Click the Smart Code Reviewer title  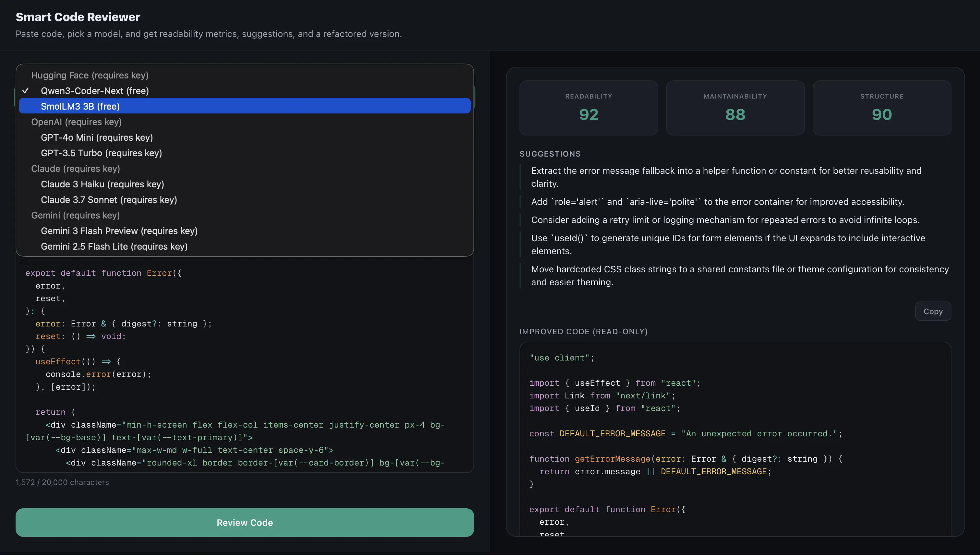[x=78, y=17]
